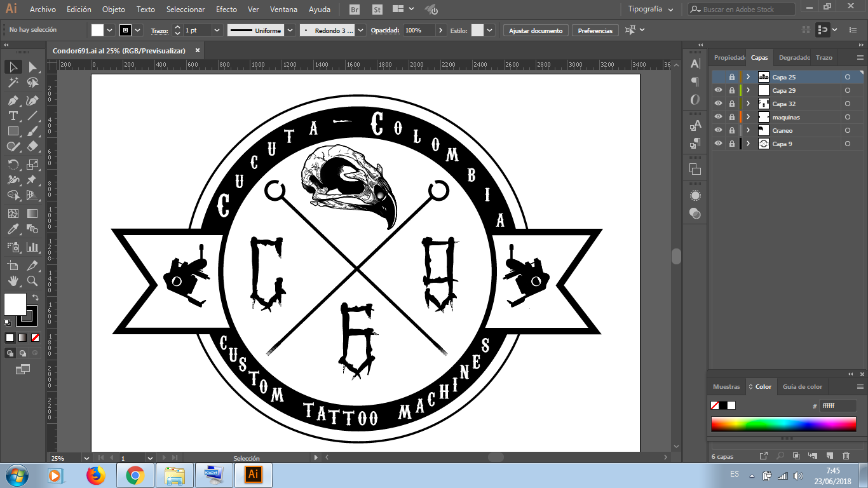
Task: Click the Fill color box in toolbar
Action: click(x=15, y=304)
